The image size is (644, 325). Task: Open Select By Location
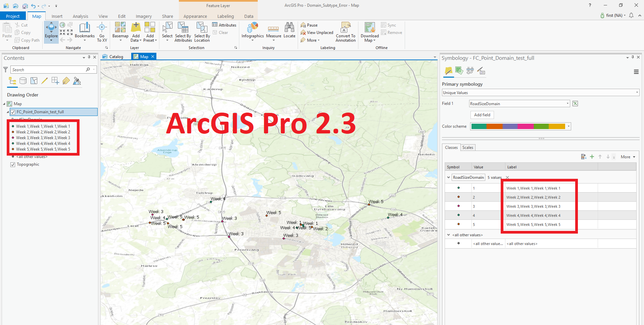pos(202,32)
